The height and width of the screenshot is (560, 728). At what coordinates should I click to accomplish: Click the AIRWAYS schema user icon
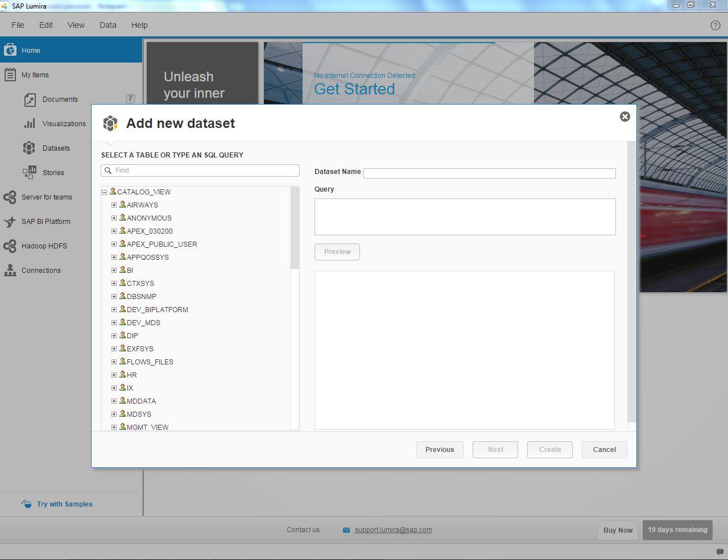click(x=122, y=205)
